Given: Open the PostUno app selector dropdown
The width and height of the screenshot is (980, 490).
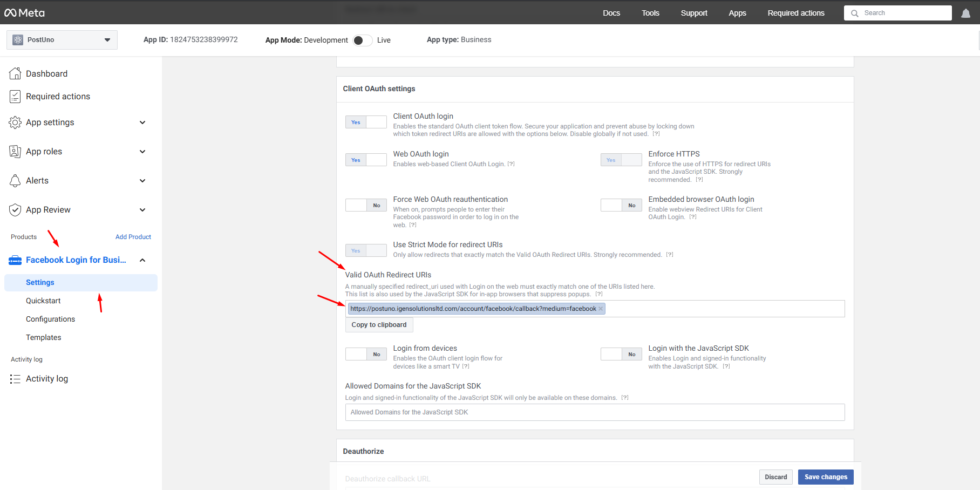Looking at the screenshot, I should pos(62,40).
